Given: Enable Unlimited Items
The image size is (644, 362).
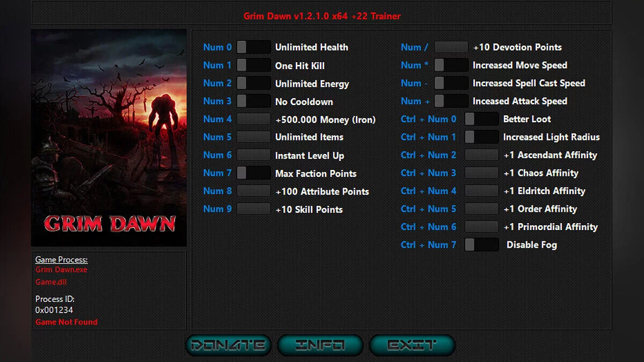Looking at the screenshot, I should [x=253, y=137].
